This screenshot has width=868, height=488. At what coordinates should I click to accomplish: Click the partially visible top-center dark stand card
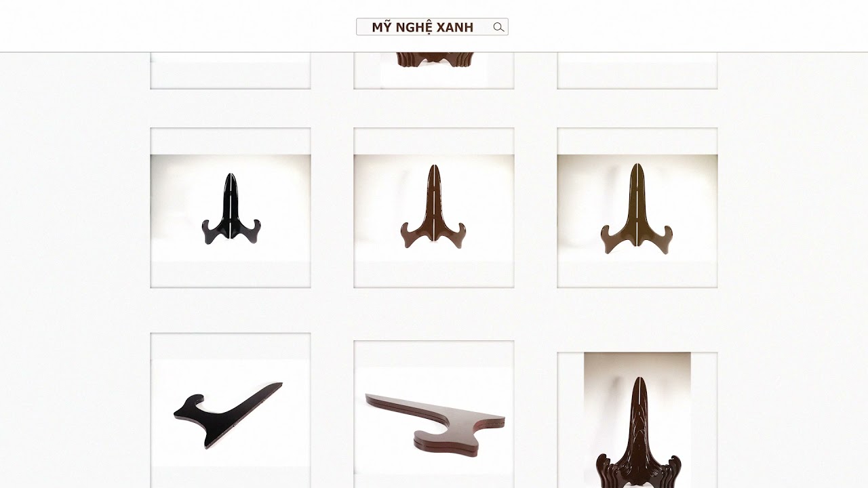pos(434,70)
